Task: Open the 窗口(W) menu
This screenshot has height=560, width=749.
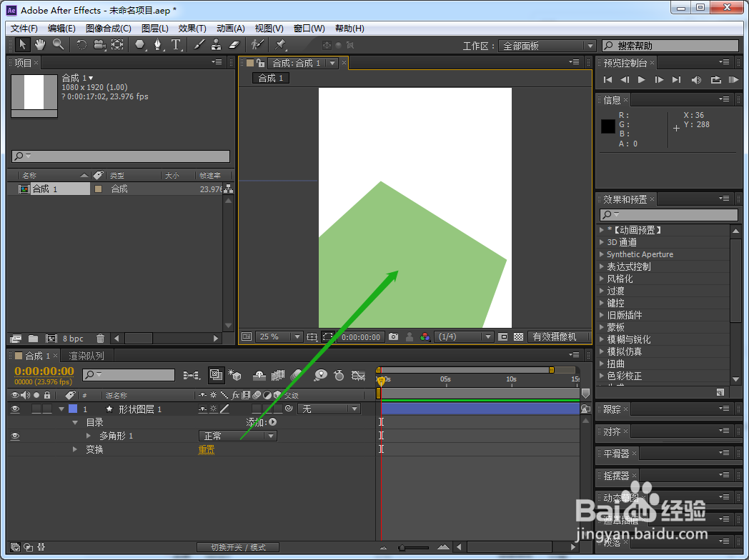Action: [x=309, y=29]
